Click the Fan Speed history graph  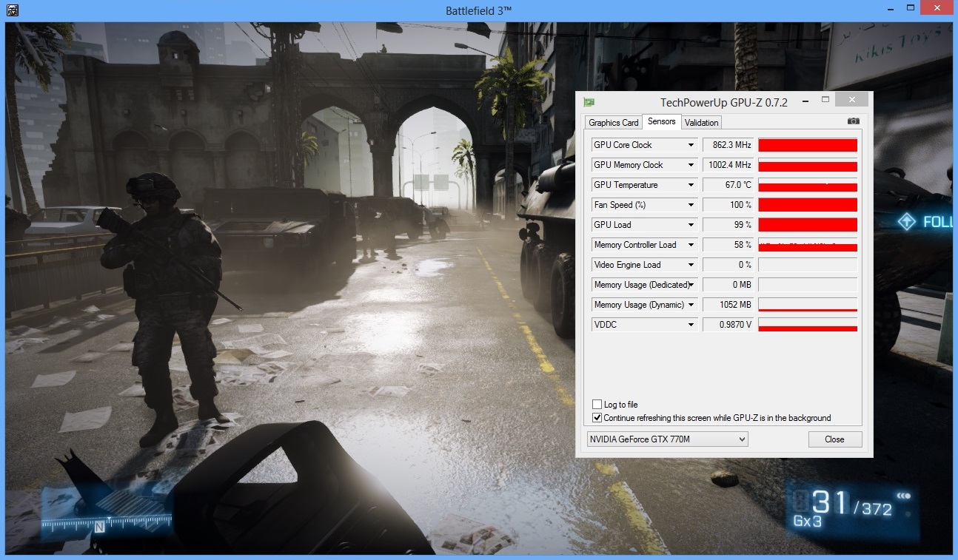tap(808, 205)
